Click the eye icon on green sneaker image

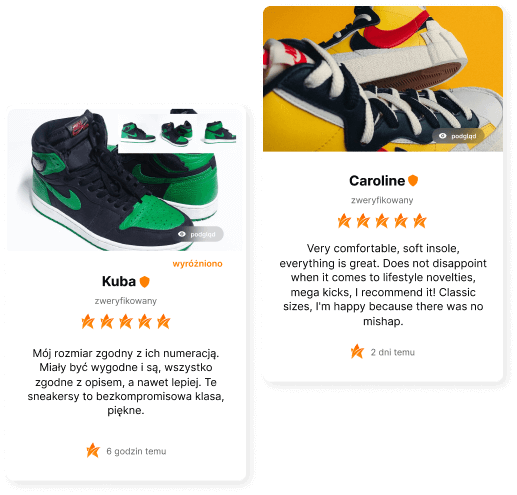coord(182,234)
